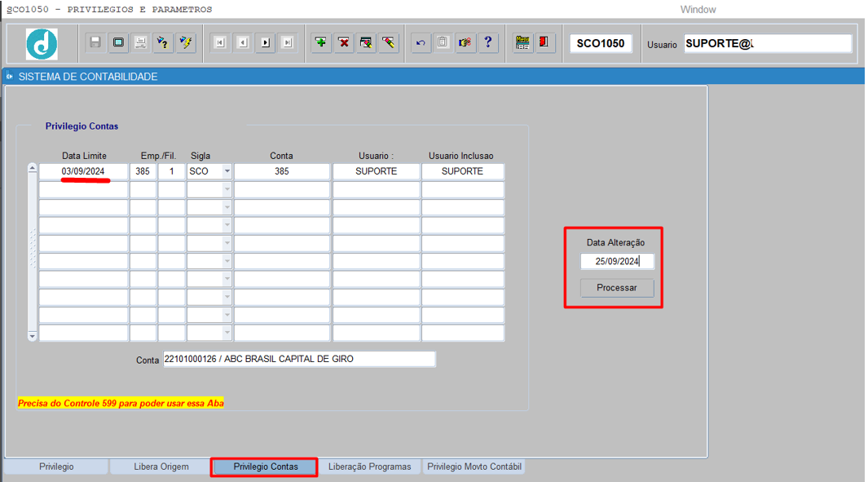Click the 'Sigla' column header

tap(200, 156)
